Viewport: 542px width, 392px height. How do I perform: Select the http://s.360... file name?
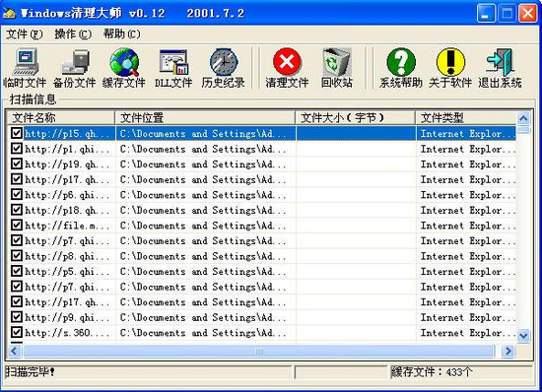tap(66, 333)
